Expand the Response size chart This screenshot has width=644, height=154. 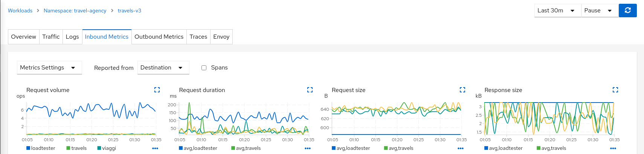[615, 90]
